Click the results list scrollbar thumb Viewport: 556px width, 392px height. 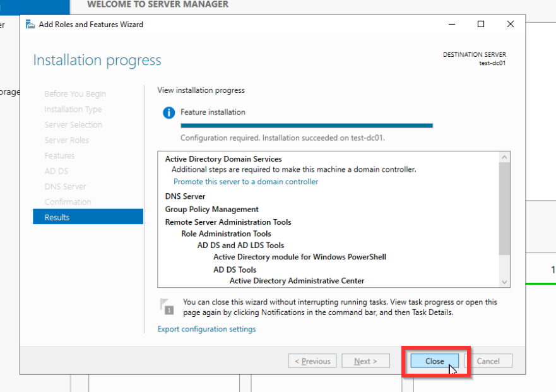coord(504,208)
